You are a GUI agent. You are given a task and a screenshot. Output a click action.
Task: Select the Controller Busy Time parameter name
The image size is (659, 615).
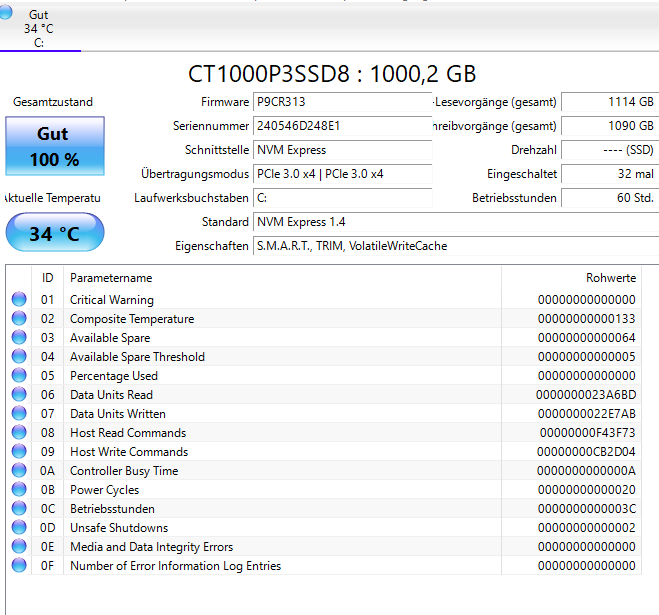(x=124, y=471)
